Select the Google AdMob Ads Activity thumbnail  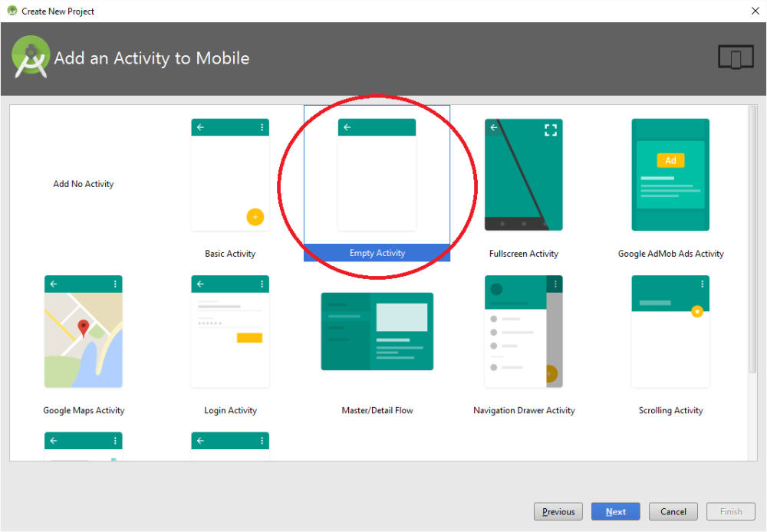coord(670,175)
